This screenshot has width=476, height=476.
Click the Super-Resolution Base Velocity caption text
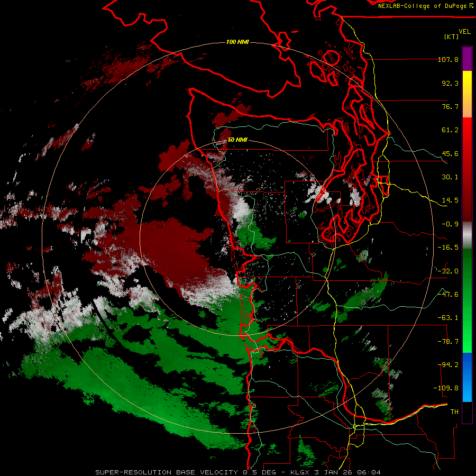tap(237, 472)
